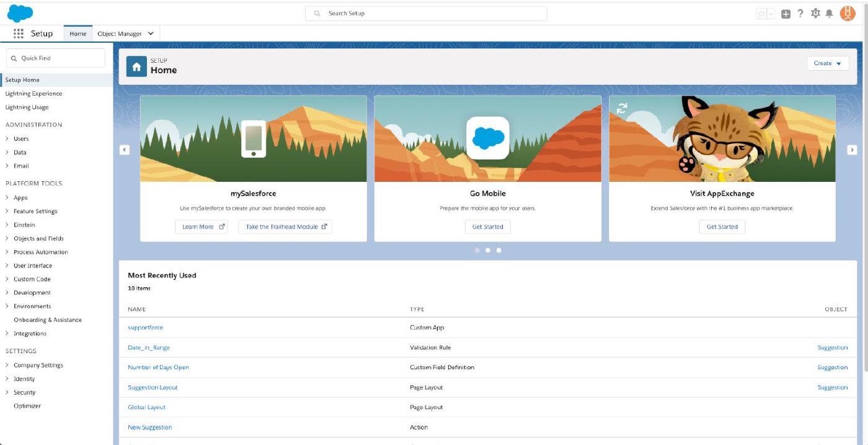Screen dimensions: 868x445
Task: Open the Notifications bell icon
Action: (x=829, y=14)
